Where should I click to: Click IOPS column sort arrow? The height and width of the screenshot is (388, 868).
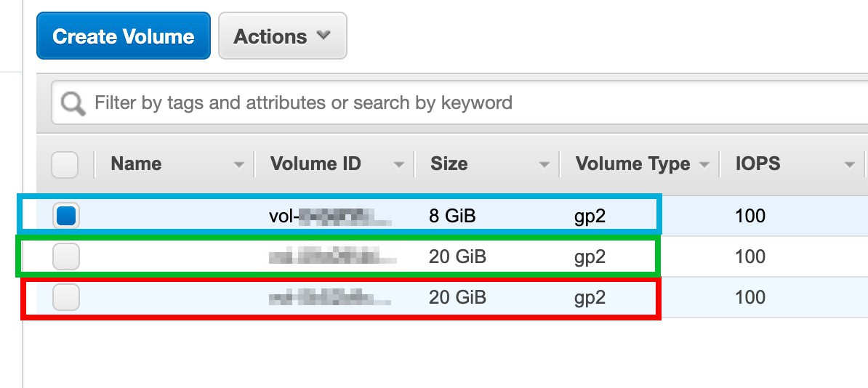pos(850,164)
